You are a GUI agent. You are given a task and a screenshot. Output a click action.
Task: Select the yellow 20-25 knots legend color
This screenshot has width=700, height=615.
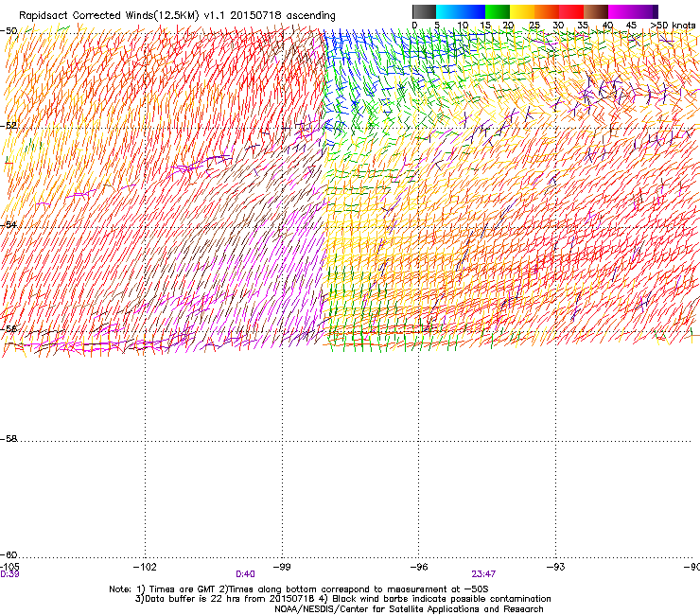(x=522, y=11)
